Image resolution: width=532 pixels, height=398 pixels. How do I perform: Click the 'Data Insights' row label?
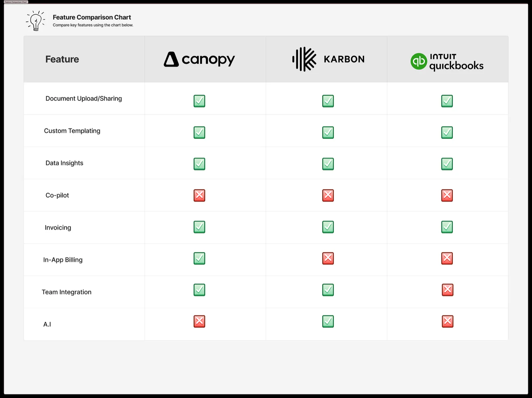click(65, 163)
